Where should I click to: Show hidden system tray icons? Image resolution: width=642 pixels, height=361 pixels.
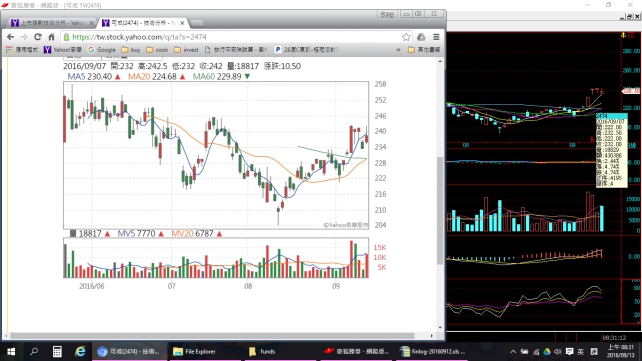[x=513, y=352]
